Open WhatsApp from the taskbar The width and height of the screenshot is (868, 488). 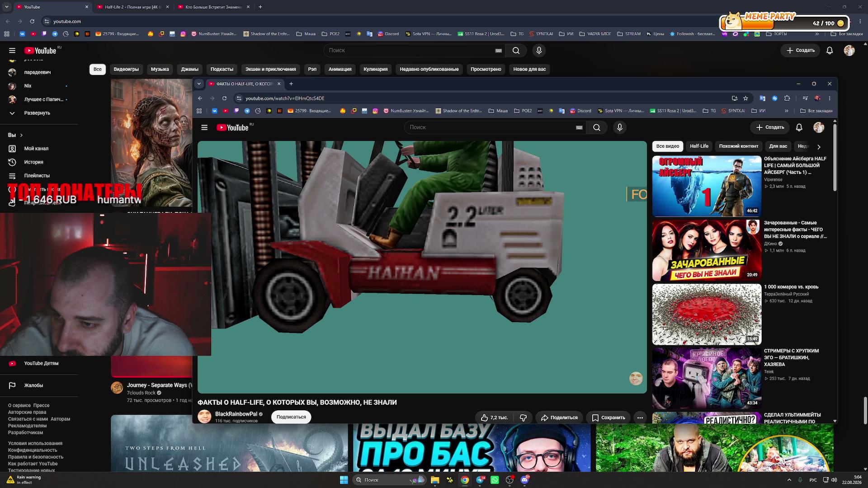coord(495,480)
